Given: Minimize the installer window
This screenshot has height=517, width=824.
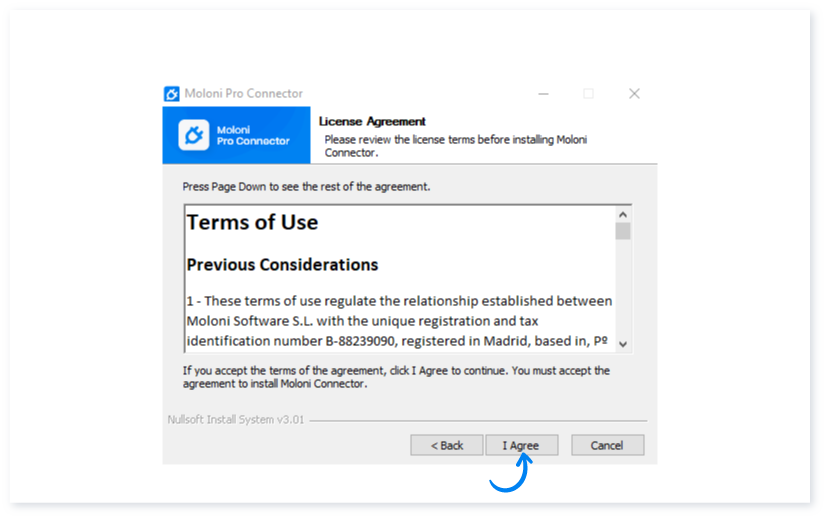Looking at the screenshot, I should [x=543, y=94].
